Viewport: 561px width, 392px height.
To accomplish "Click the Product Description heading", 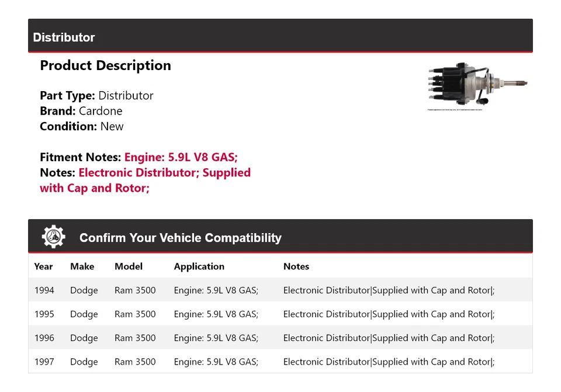I will [x=105, y=65].
